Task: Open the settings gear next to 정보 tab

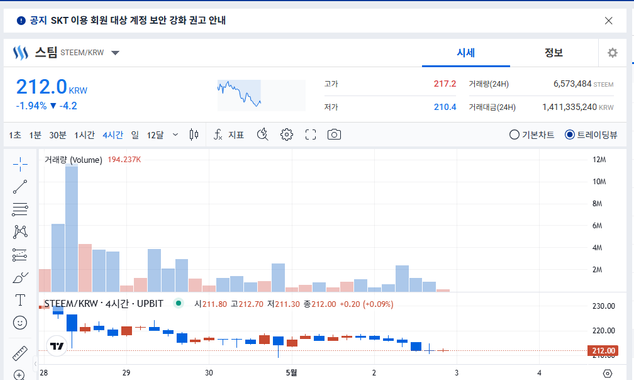Action: [x=613, y=53]
